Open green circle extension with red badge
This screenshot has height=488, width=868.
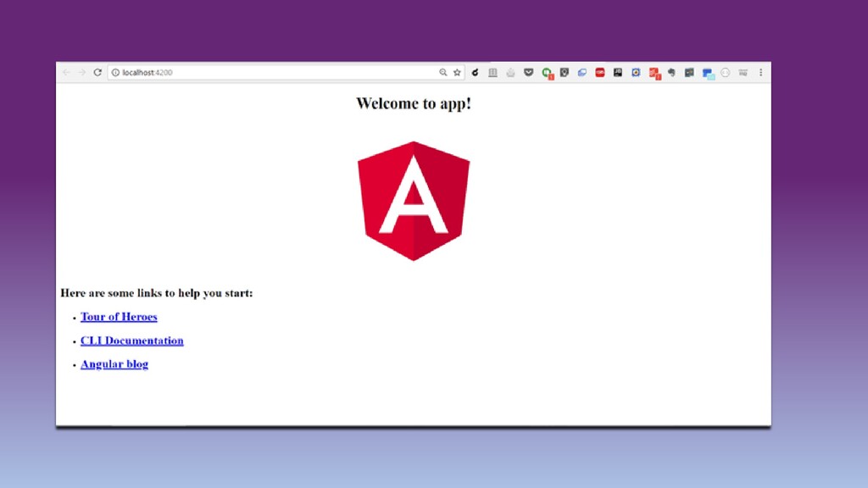click(x=548, y=73)
